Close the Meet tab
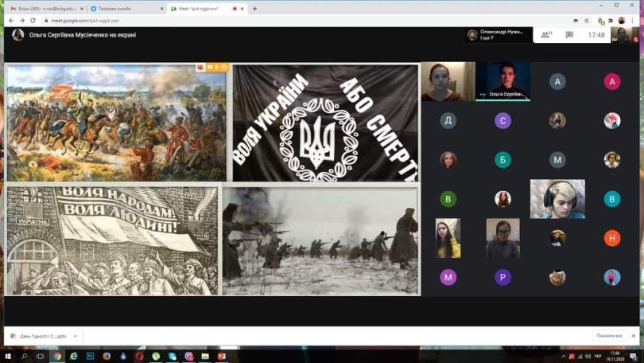This screenshot has width=644, height=363. (x=242, y=9)
